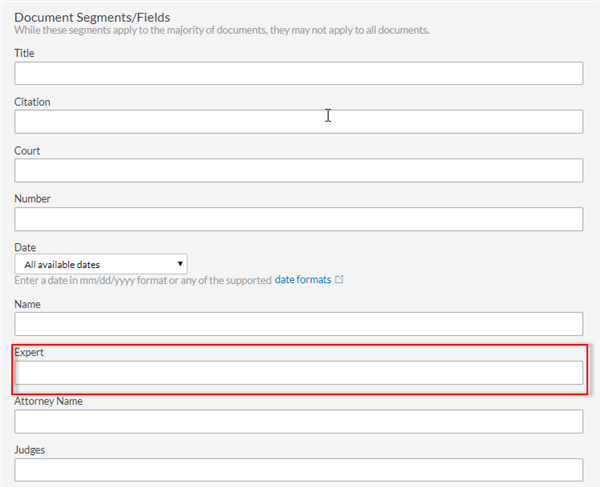The image size is (600, 487).
Task: Focus the Citation input field
Action: pos(298,122)
